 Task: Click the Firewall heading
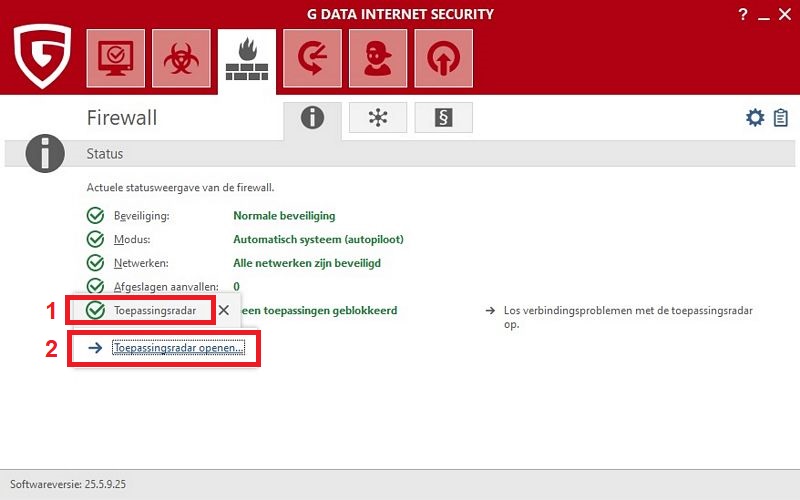(122, 118)
